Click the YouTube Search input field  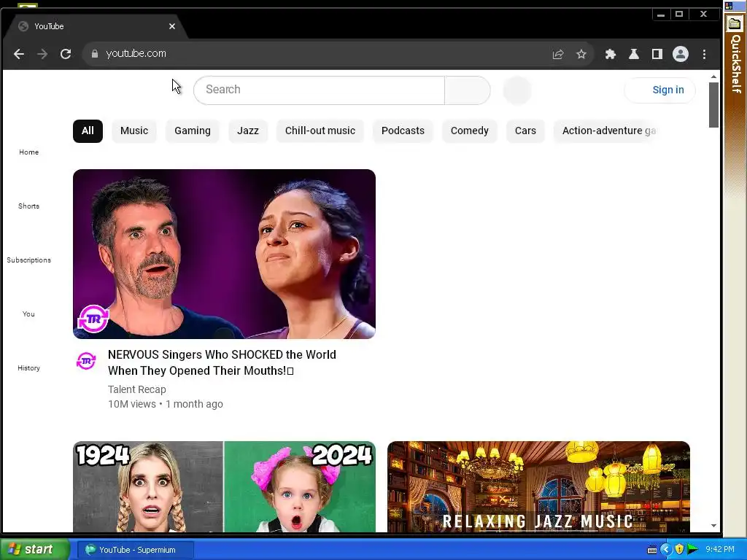point(319,90)
